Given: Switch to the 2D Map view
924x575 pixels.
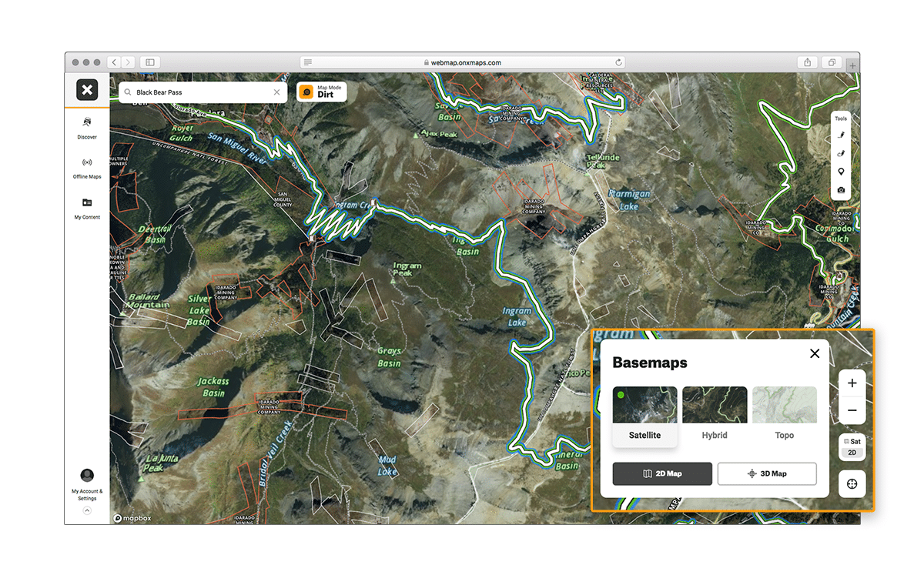Looking at the screenshot, I should [x=662, y=473].
